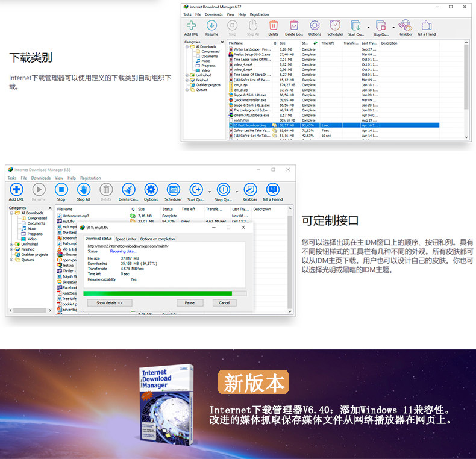Switch to Options on completion tab
The height and width of the screenshot is (459, 476).
(x=157, y=239)
